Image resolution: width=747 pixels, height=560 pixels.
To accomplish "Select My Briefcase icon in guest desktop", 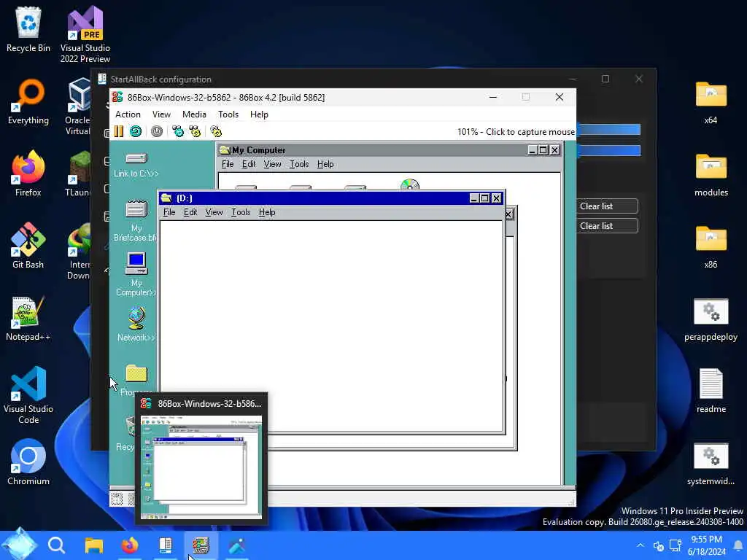I will [x=136, y=220].
